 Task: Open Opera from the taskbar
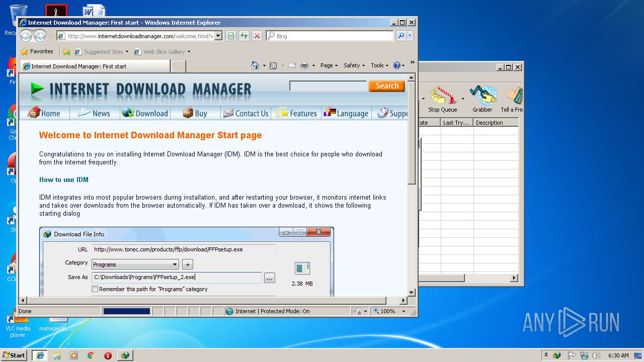coord(108,355)
